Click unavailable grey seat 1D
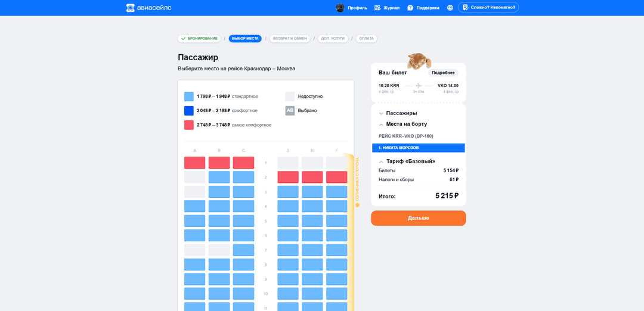The image size is (644, 311). tap(288, 163)
